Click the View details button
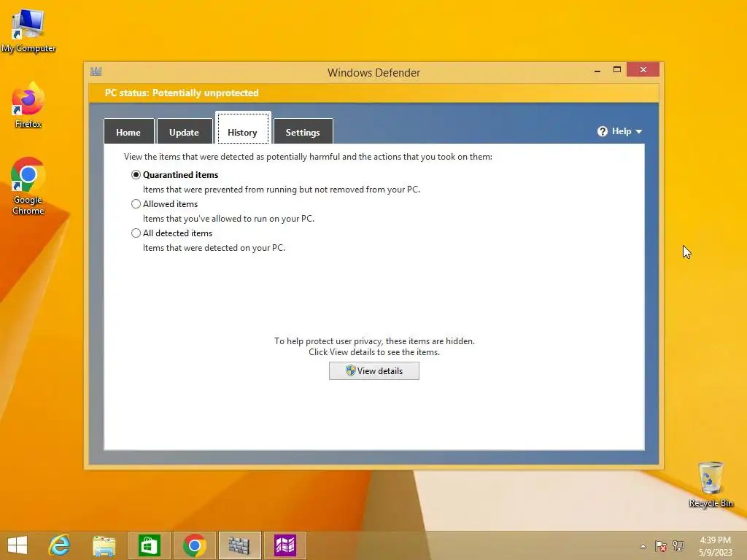This screenshot has height=560, width=747. pos(374,371)
